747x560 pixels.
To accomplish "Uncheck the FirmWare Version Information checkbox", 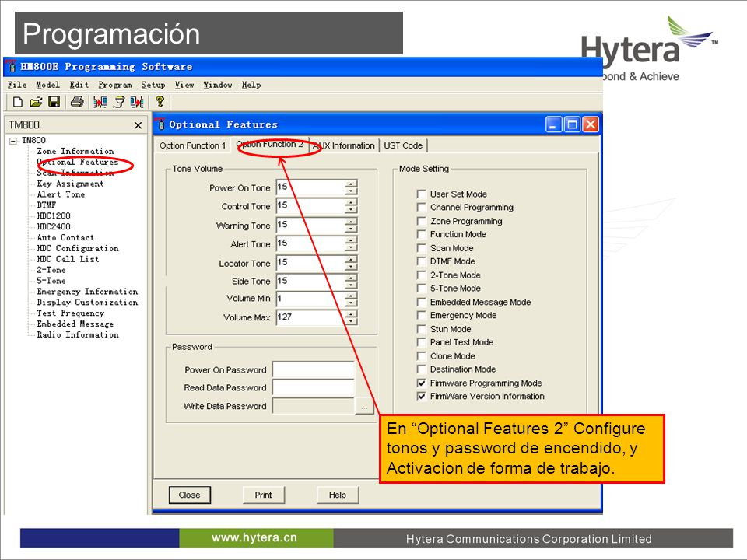I will click(x=421, y=396).
